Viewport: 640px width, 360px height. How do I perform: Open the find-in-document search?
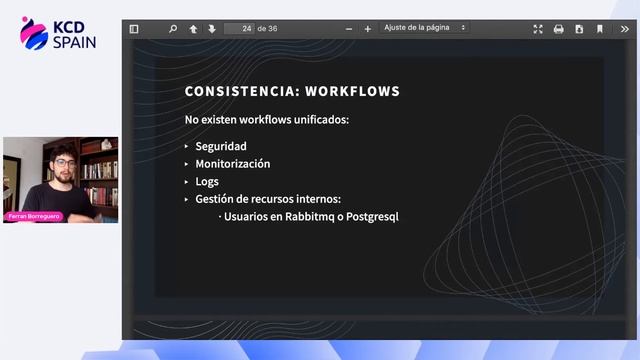(173, 29)
